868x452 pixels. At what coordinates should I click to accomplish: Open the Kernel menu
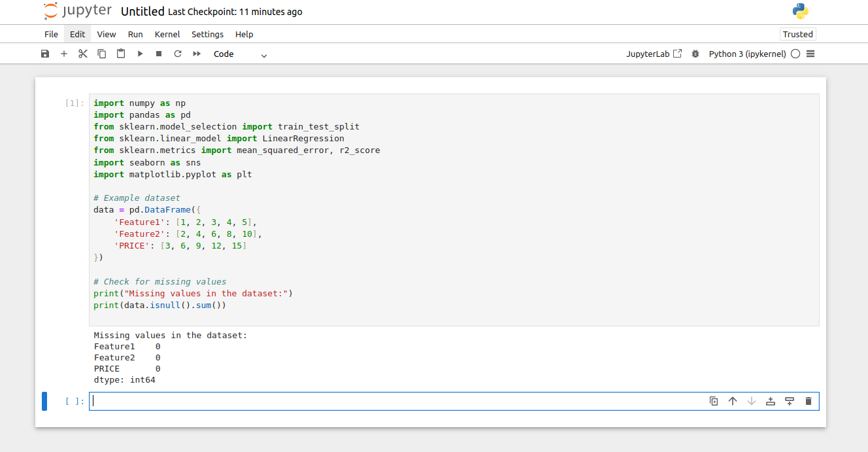[x=167, y=34]
